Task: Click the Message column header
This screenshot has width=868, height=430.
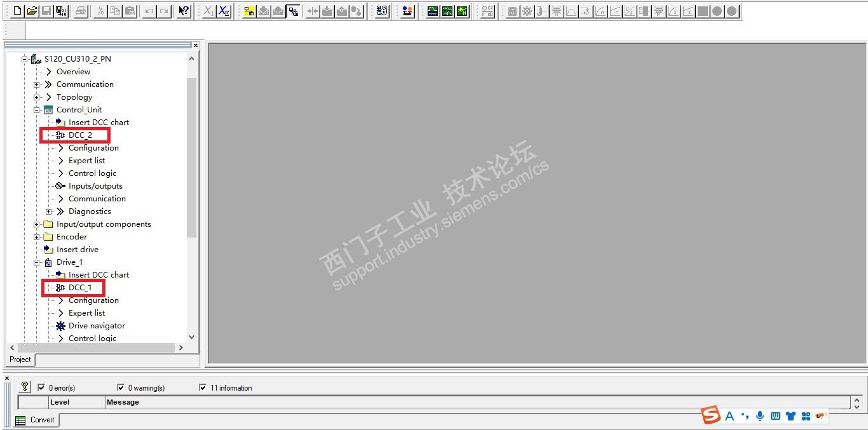Action: [477, 402]
